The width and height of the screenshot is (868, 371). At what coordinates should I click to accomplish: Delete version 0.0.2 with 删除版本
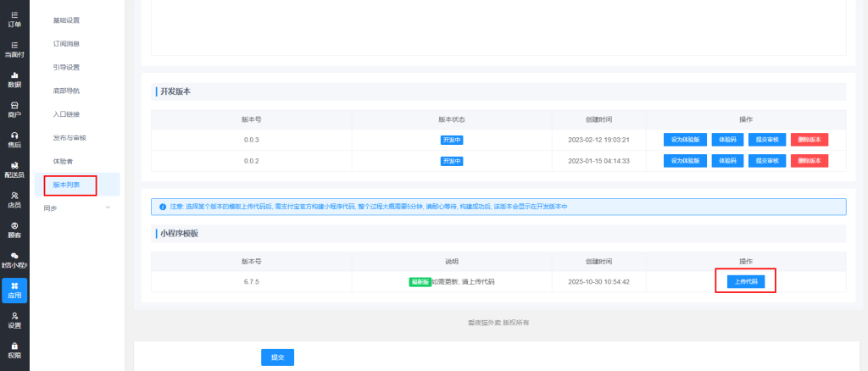[x=809, y=160]
